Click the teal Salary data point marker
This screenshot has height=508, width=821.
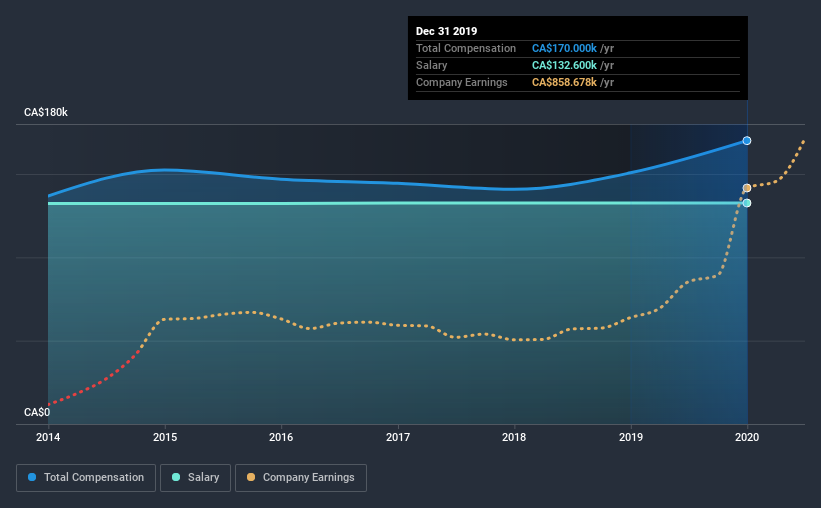click(747, 203)
